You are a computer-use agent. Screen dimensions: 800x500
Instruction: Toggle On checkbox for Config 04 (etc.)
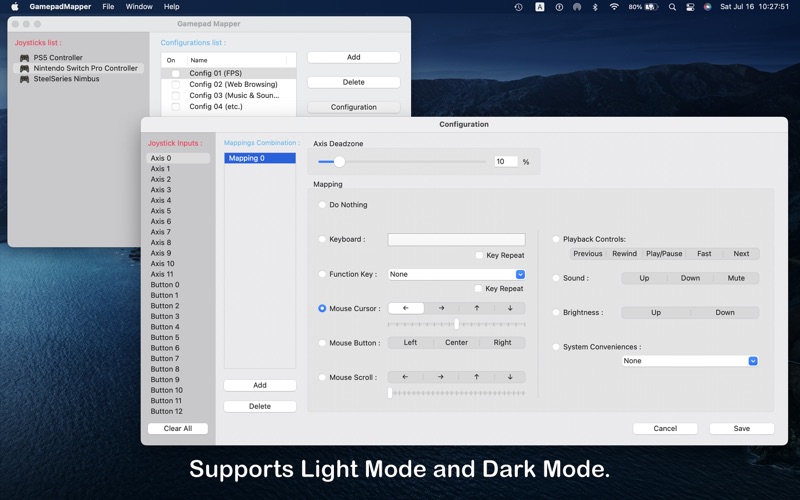tap(176, 107)
